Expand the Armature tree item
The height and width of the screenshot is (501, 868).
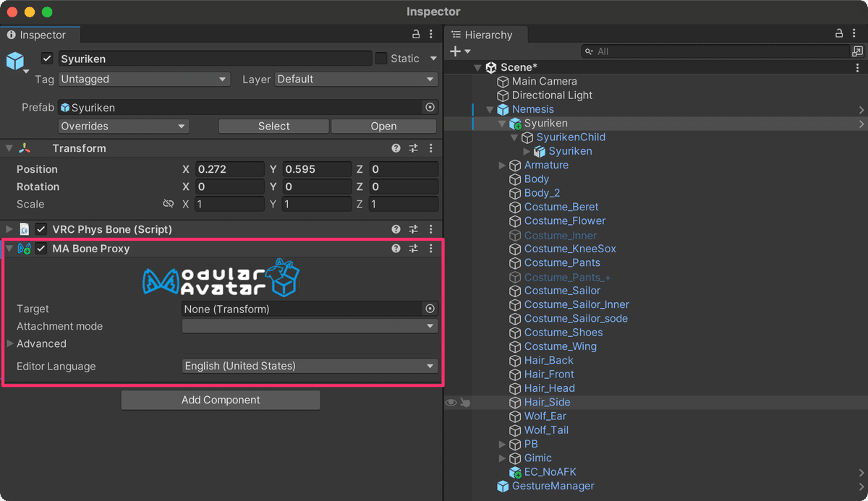click(x=502, y=165)
